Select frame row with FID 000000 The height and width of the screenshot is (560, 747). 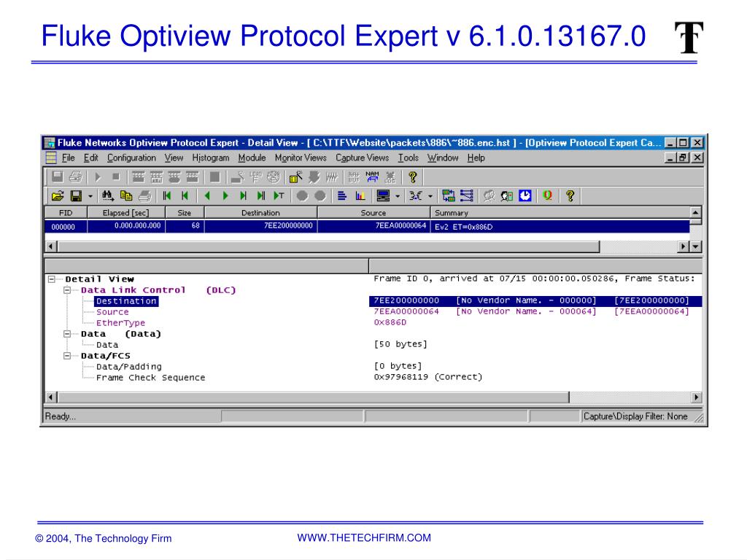367,227
